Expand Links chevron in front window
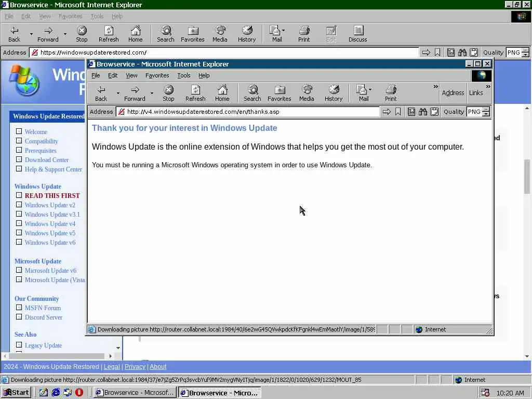Viewport: 532px width, 399px height. pos(488,87)
